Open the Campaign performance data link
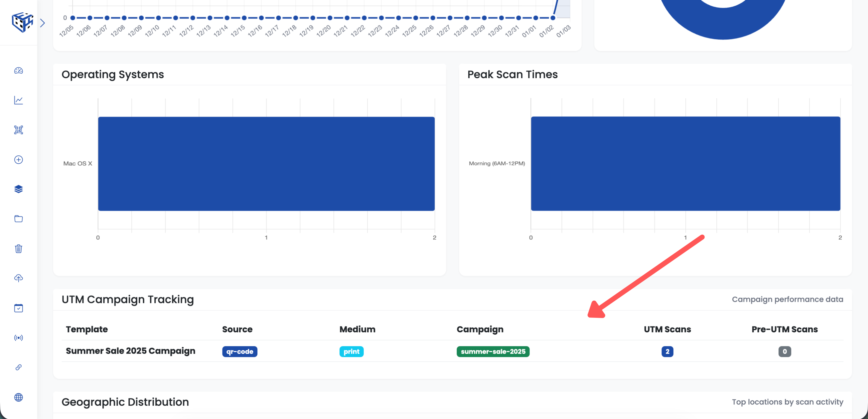Viewport: 868px width, 419px height. pos(788,299)
